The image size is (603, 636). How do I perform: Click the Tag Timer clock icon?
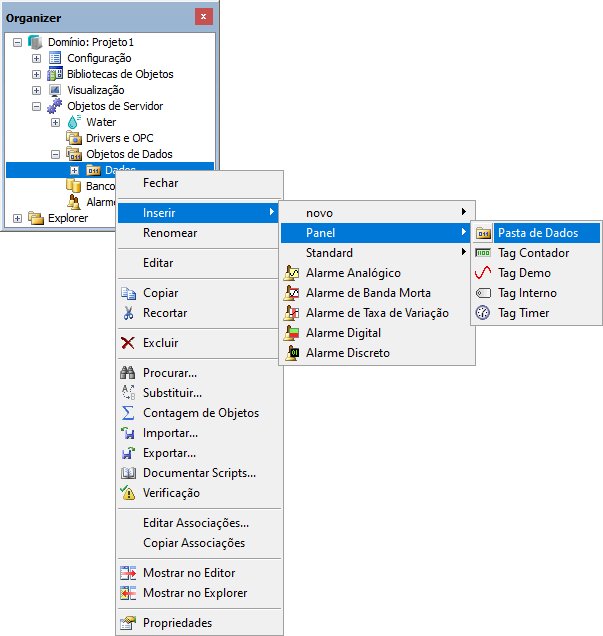pos(483,313)
